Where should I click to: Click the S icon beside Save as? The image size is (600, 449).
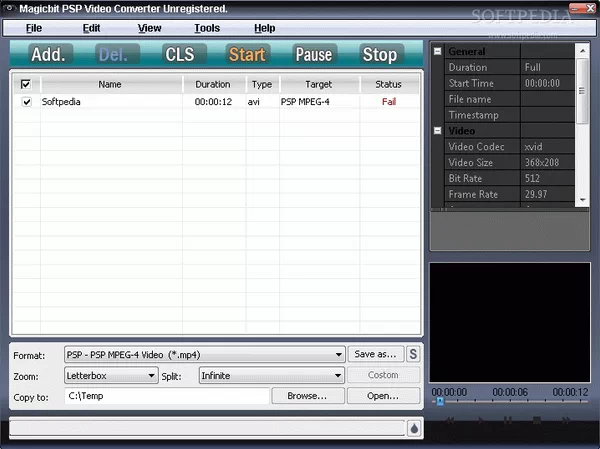(414, 354)
